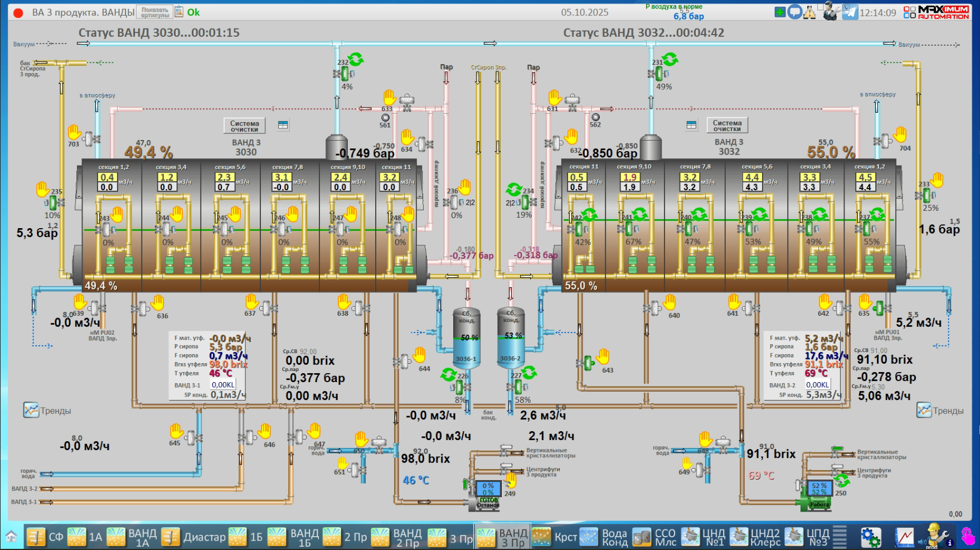Open the settings gears icon in bottom bar
The width and height of the screenshot is (980, 550).
click(870, 537)
